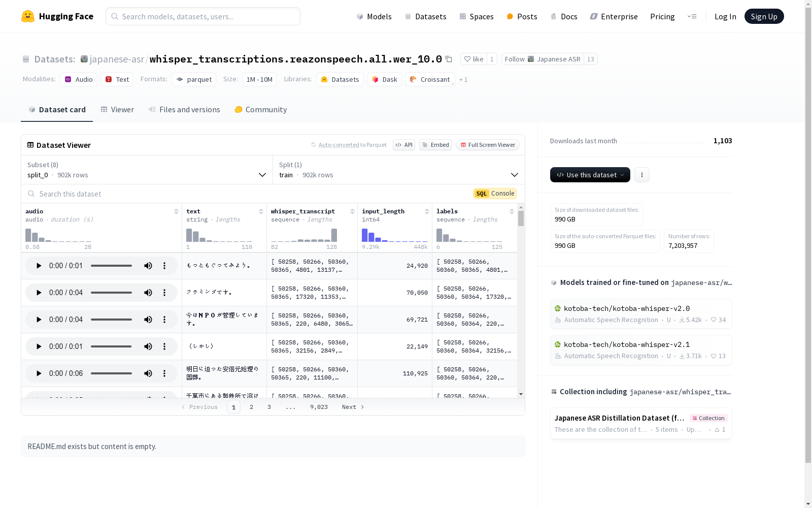Open the more options kebab next to Use this dataset
Screen dimensions: 812x508
(x=642, y=175)
